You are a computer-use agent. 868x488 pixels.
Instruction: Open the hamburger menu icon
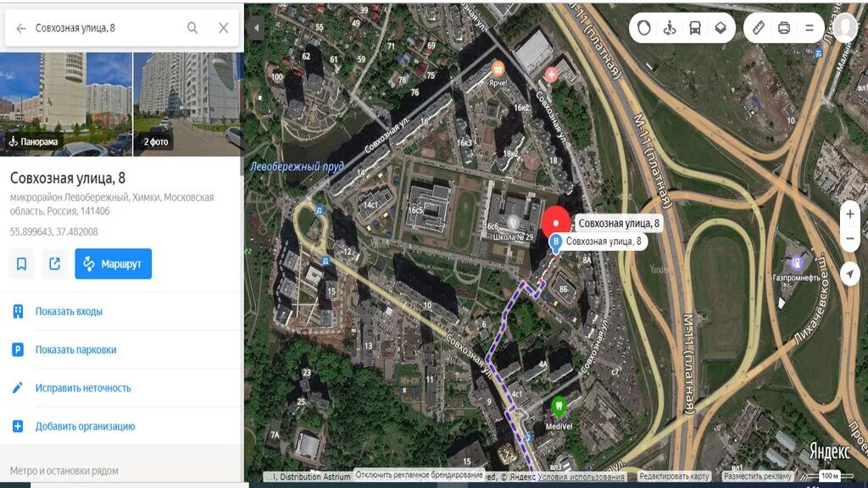tap(810, 28)
